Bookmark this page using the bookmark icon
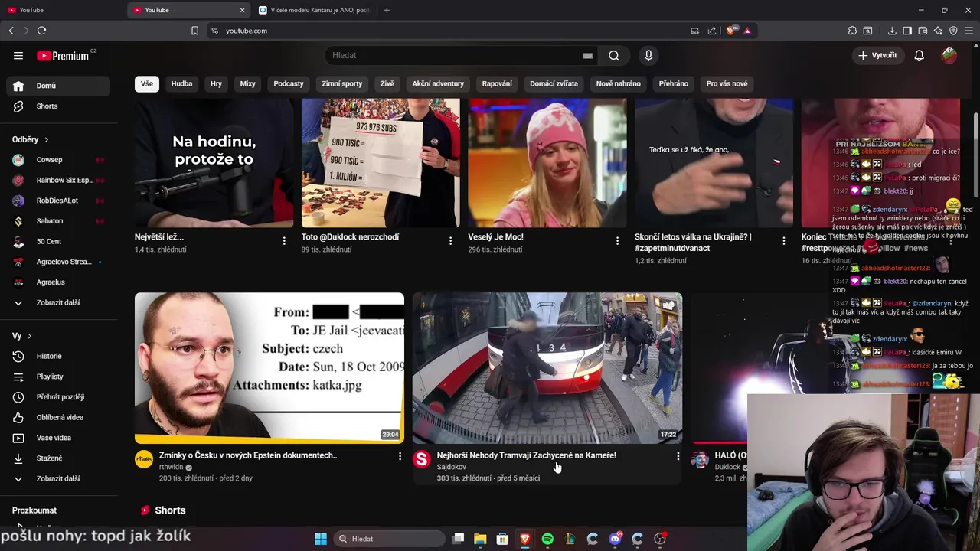Screen dimensions: 980x551 pos(194,31)
